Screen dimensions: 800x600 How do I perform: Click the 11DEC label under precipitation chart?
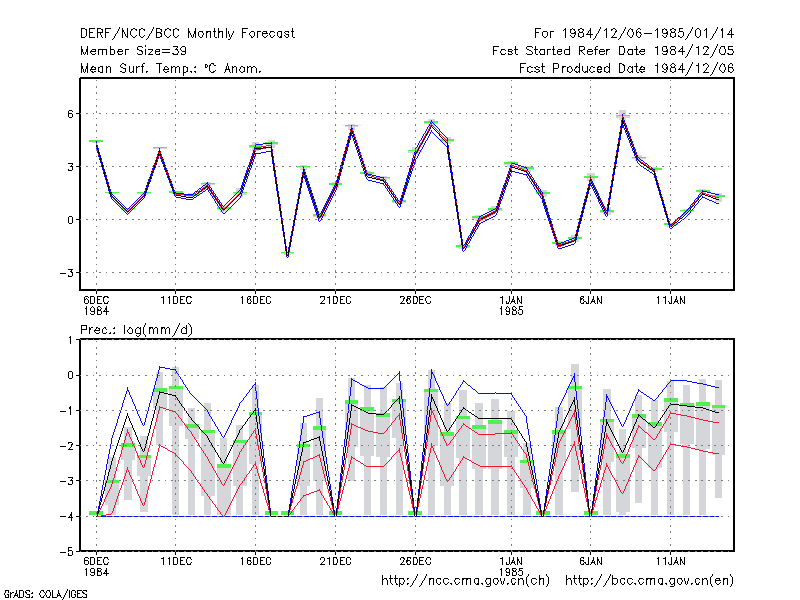click(x=176, y=561)
